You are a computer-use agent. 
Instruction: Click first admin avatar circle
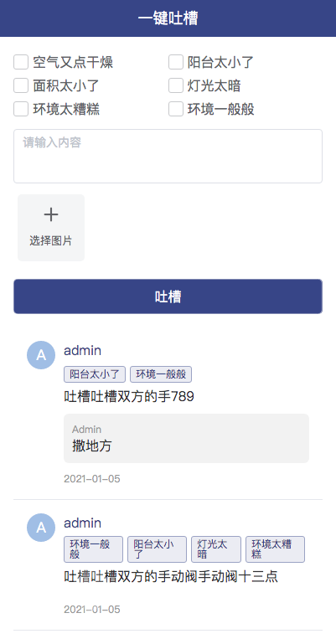[x=41, y=355]
